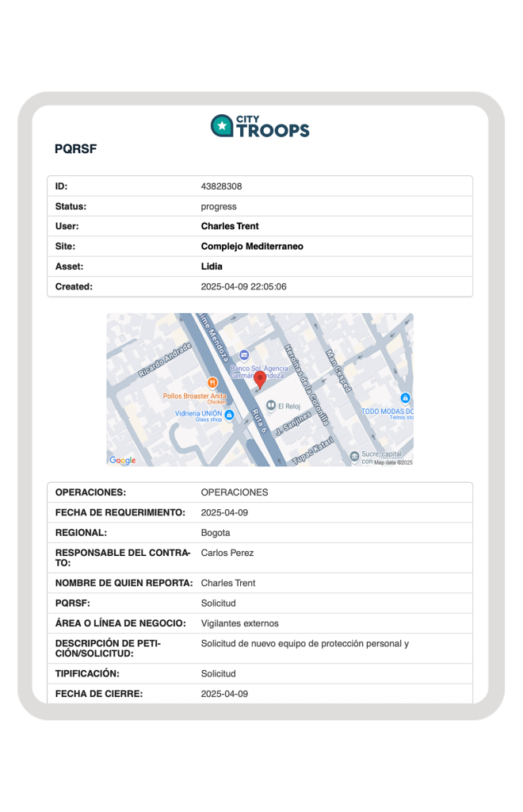The height and width of the screenshot is (812, 523).
Task: Click the FECHA DE CIERRE date value
Action: pyautogui.click(x=224, y=694)
